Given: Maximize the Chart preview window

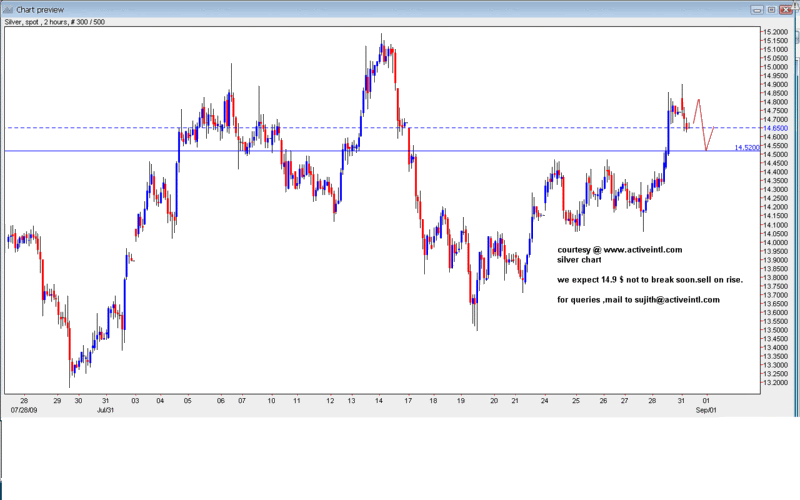Looking at the screenshot, I should coord(770,8).
